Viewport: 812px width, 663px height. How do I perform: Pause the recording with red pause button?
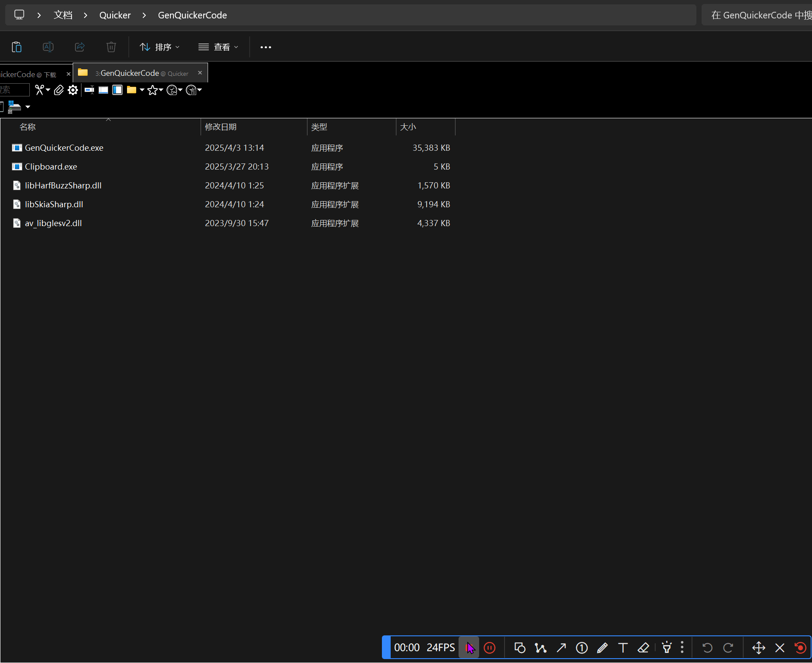[x=490, y=648]
